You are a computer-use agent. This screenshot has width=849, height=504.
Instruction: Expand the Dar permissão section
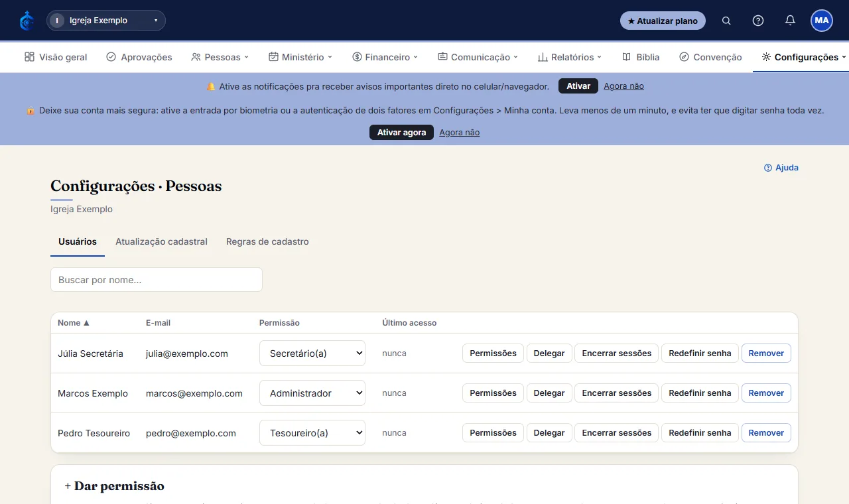pyautogui.click(x=114, y=486)
